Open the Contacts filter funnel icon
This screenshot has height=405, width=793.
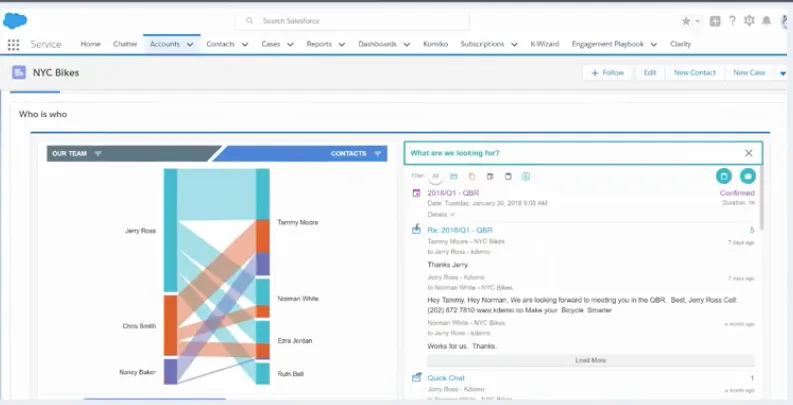378,154
